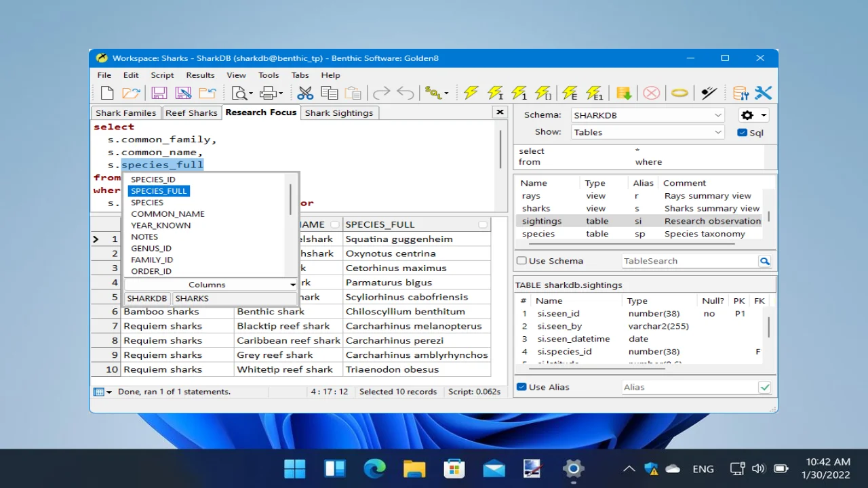
Task: Click the yellow download arrow export icon
Action: click(624, 93)
